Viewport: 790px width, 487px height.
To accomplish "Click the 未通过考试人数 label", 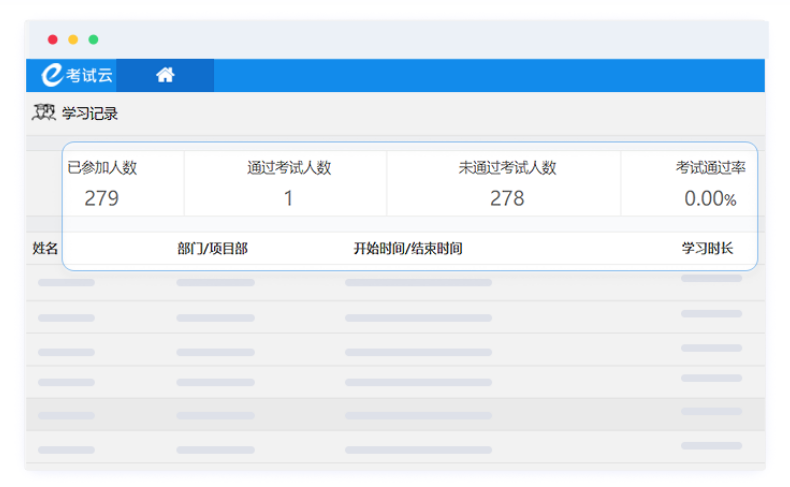I will [x=507, y=168].
